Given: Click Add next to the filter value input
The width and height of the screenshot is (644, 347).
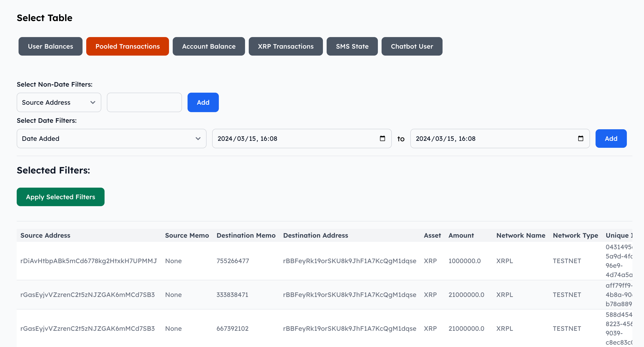Looking at the screenshot, I should pyautogui.click(x=203, y=102).
